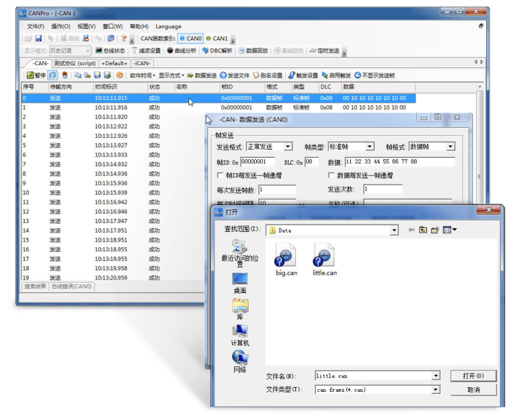The width and height of the screenshot is (515, 420).
Task: Open 发送文件 send file tool
Action: click(x=235, y=75)
